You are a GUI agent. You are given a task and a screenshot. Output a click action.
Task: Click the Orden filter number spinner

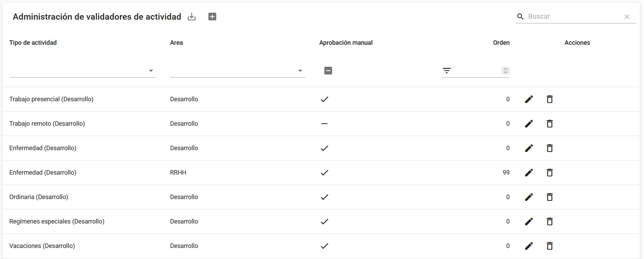(x=505, y=71)
